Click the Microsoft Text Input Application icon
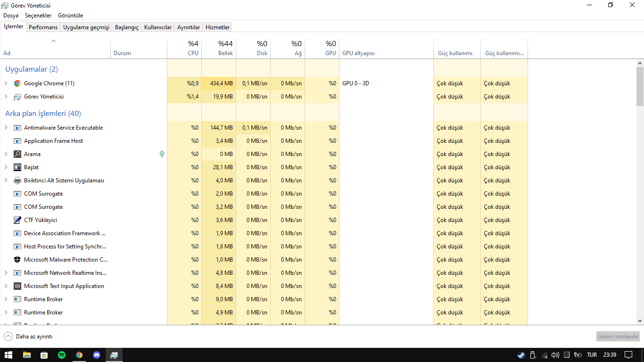 [x=17, y=286]
